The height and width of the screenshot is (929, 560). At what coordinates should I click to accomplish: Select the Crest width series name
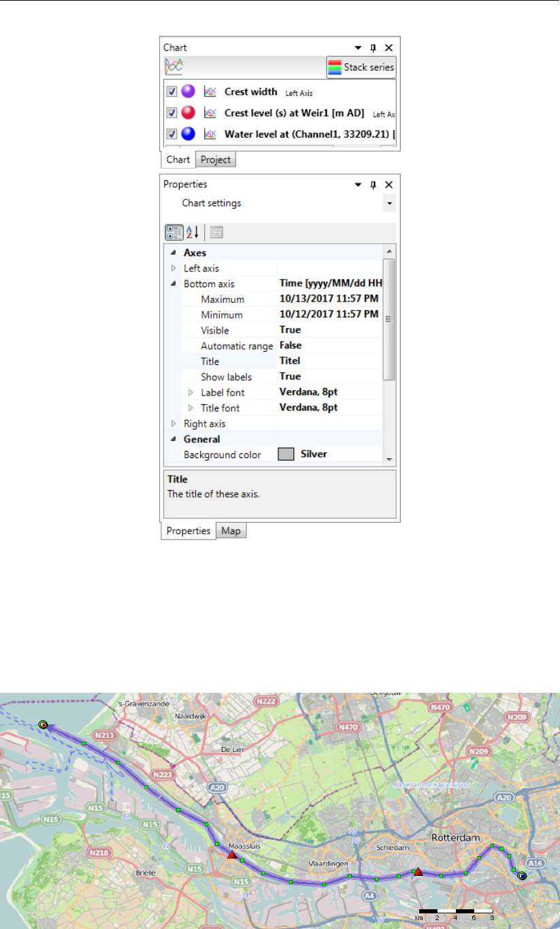(250, 91)
